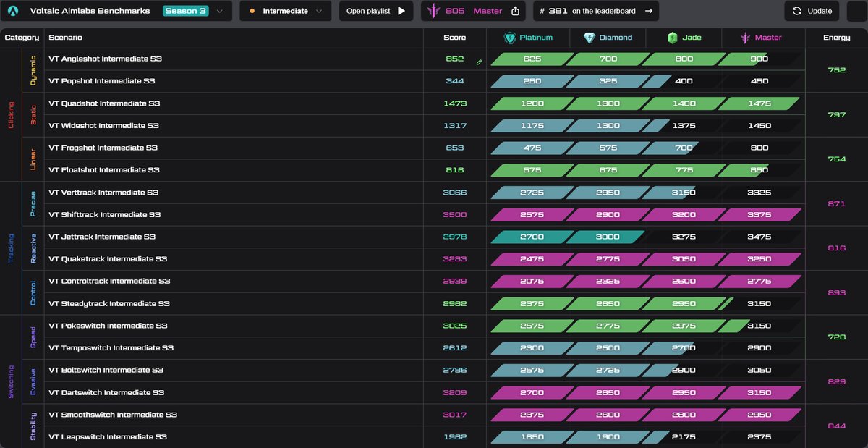Screen dimensions: 868x448
Task: Click the Stability subcategory label
Action: click(x=33, y=426)
